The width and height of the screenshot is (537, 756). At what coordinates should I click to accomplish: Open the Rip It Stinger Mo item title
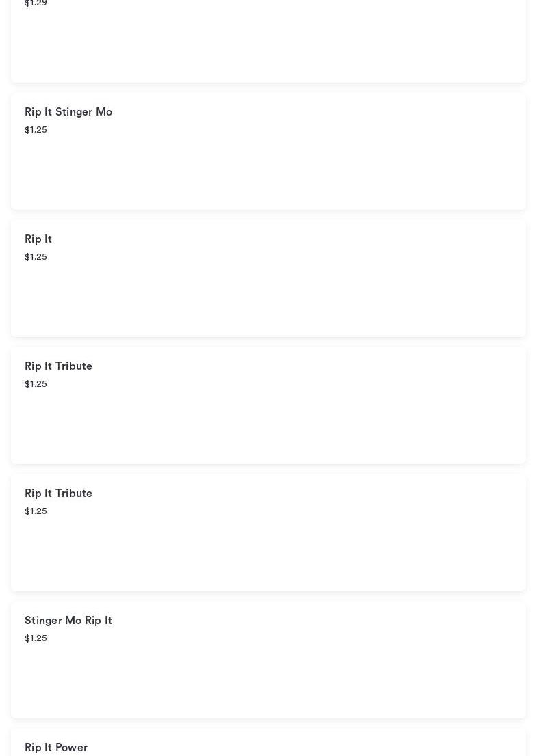[x=68, y=112]
